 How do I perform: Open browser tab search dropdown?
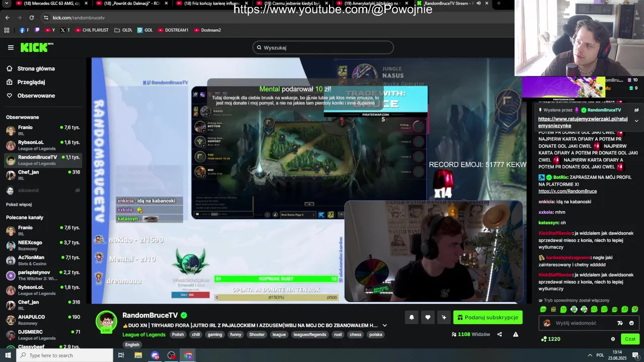[6, 3]
